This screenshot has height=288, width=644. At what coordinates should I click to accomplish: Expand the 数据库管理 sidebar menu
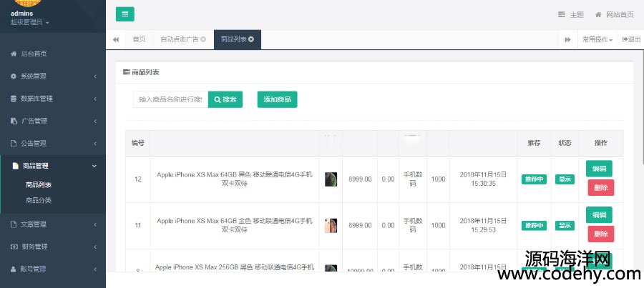tap(52, 99)
